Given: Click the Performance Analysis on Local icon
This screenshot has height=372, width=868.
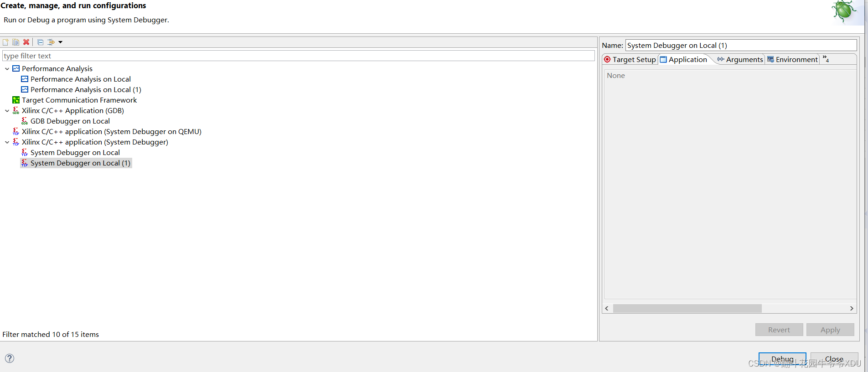Looking at the screenshot, I should click(25, 79).
